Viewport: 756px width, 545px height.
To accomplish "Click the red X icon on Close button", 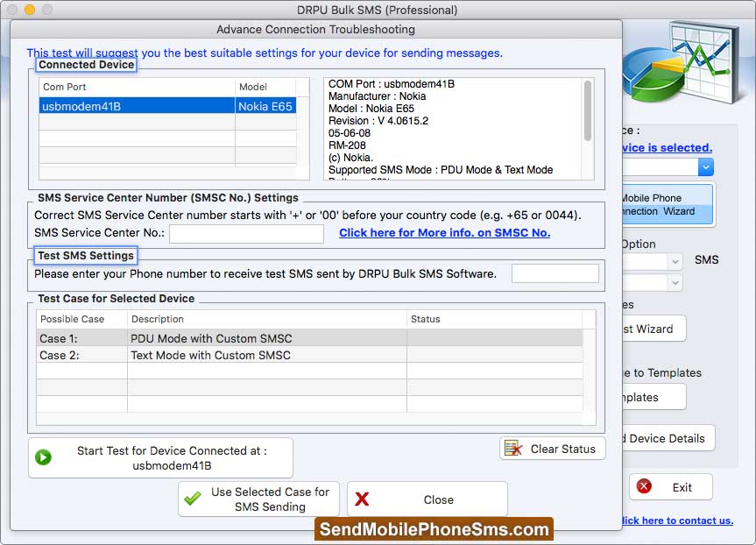I will (x=362, y=499).
